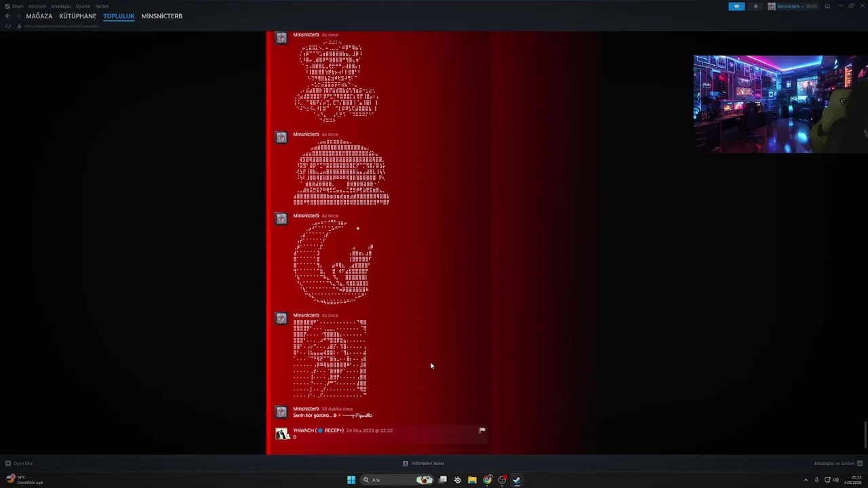Go to the KÜTÜPHANE tab
Image resolution: width=868 pixels, height=488 pixels.
pos(78,16)
